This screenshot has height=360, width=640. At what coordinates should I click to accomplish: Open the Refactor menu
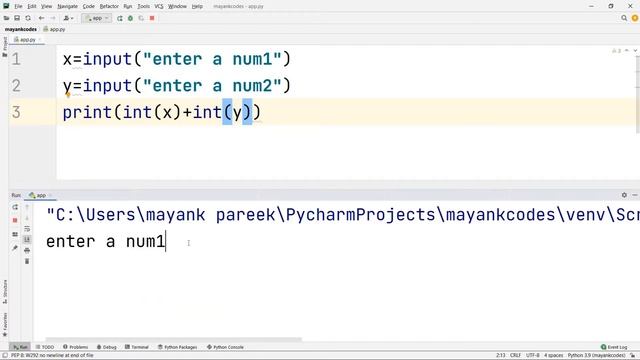click(x=109, y=6)
